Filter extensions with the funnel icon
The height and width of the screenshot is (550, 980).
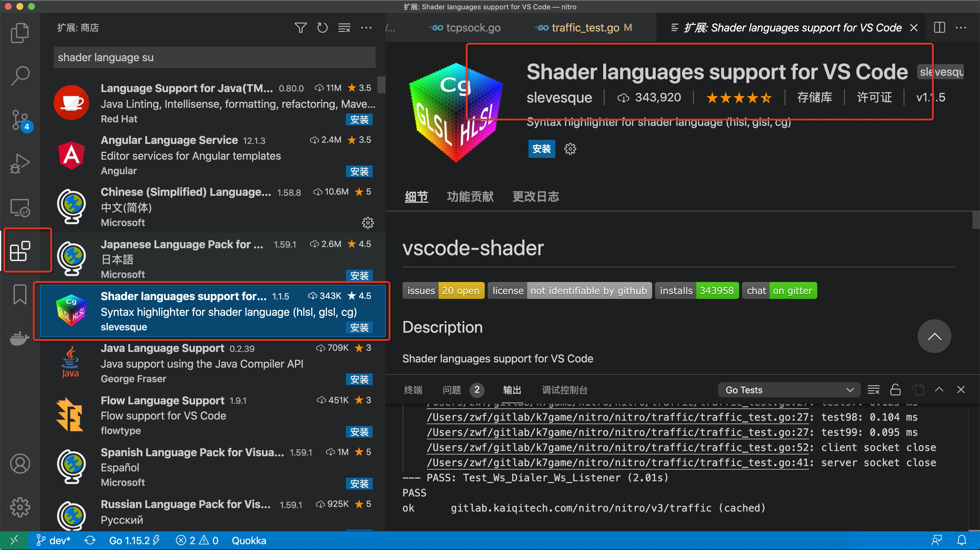coord(300,28)
